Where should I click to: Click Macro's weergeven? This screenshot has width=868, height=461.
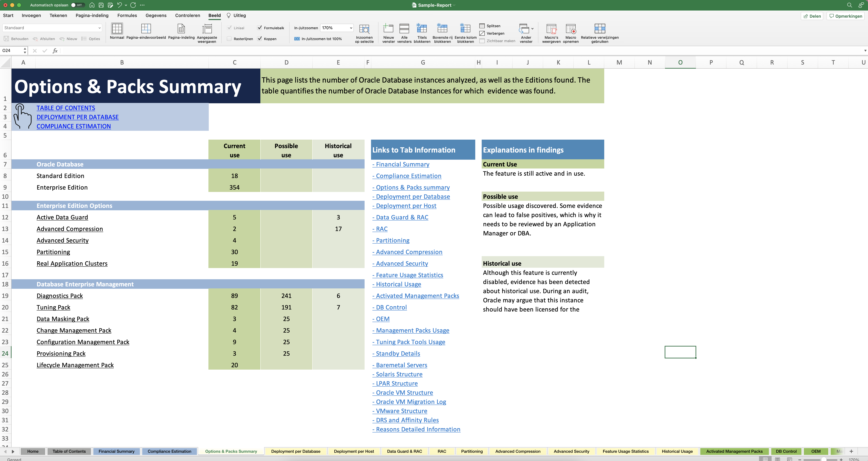[x=551, y=33]
